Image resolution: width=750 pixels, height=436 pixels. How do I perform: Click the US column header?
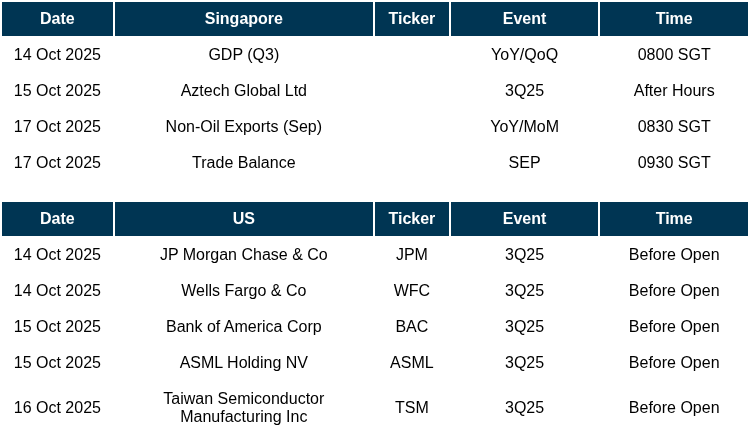click(243, 218)
